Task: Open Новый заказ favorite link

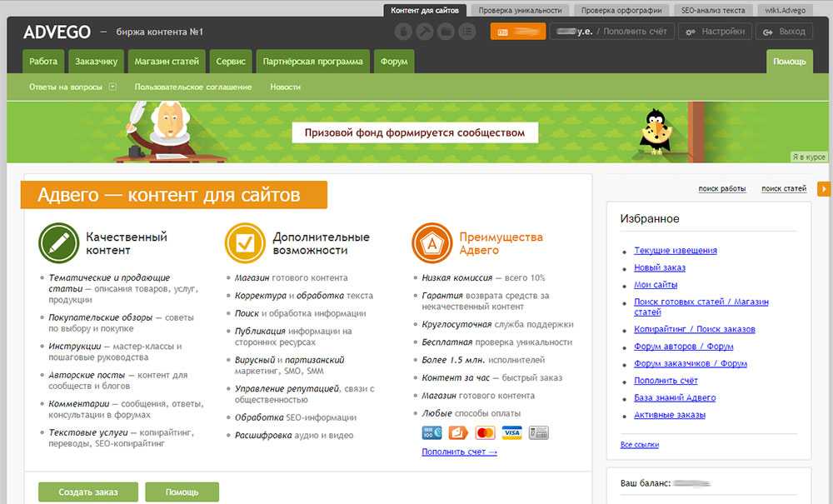Action: point(659,267)
